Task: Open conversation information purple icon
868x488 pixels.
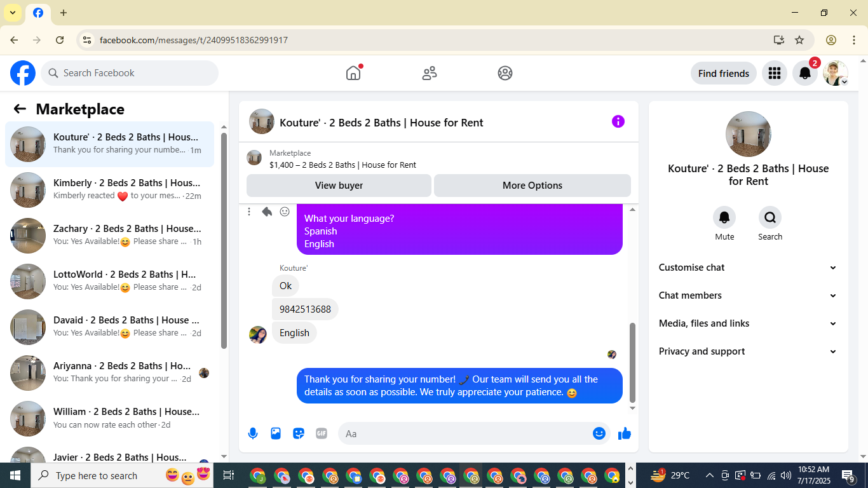Action: point(618,121)
